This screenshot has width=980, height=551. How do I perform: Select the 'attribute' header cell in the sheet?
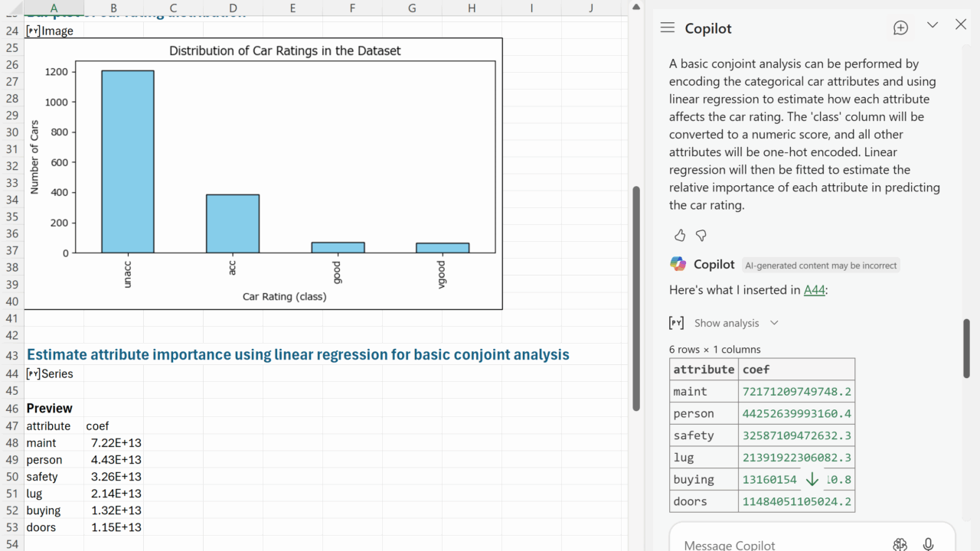pos(54,426)
